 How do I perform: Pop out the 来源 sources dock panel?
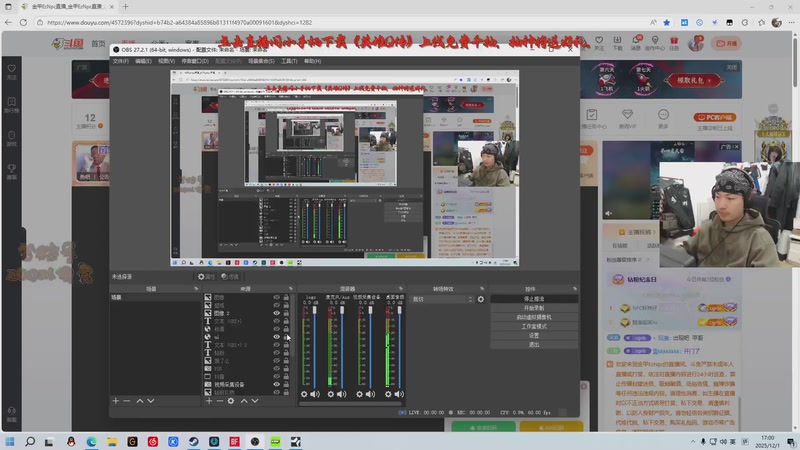click(291, 289)
